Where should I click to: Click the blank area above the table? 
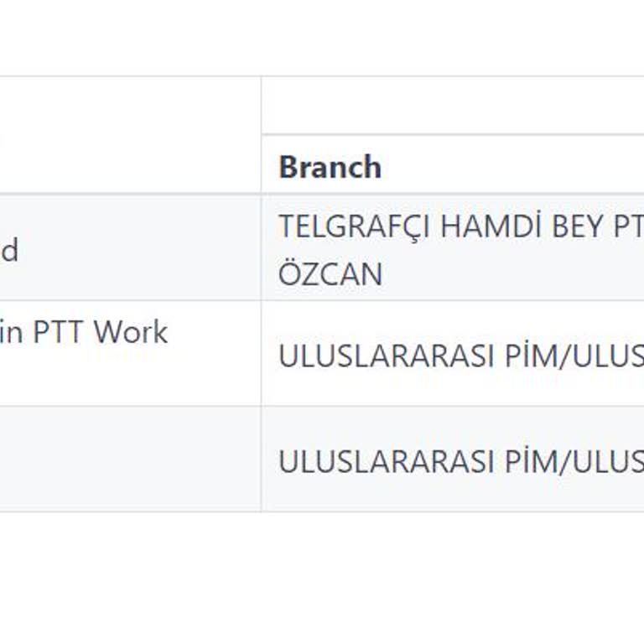point(322,38)
